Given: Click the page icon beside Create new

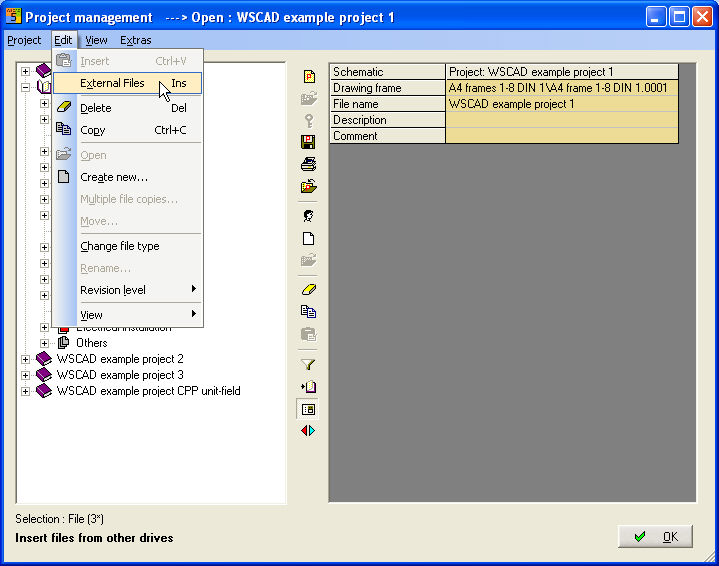Looking at the screenshot, I should click(x=64, y=177).
